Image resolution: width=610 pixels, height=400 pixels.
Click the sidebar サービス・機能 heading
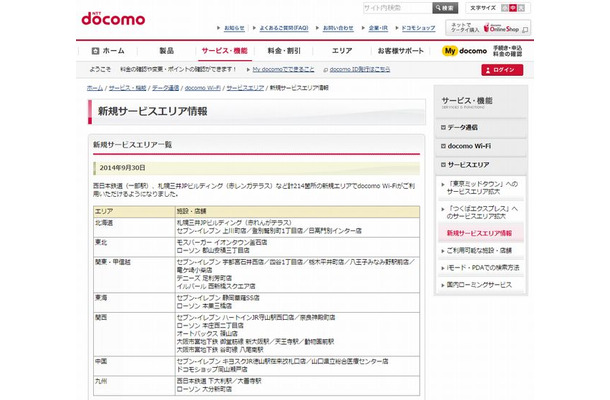tap(467, 101)
